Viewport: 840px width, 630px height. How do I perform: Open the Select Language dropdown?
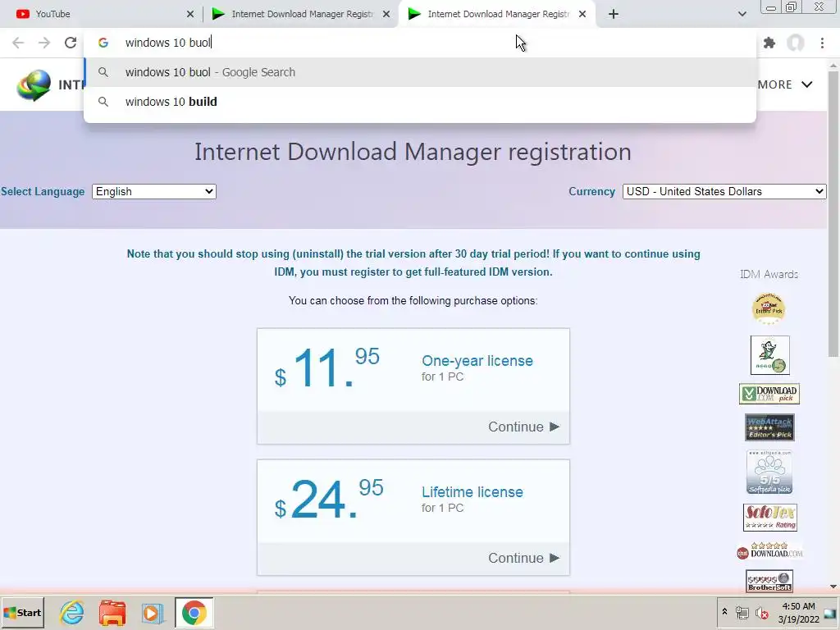(153, 192)
